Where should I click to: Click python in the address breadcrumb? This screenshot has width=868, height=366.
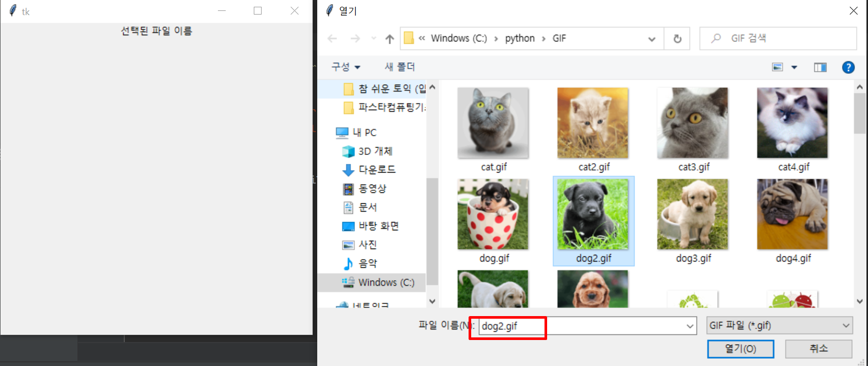tap(520, 38)
